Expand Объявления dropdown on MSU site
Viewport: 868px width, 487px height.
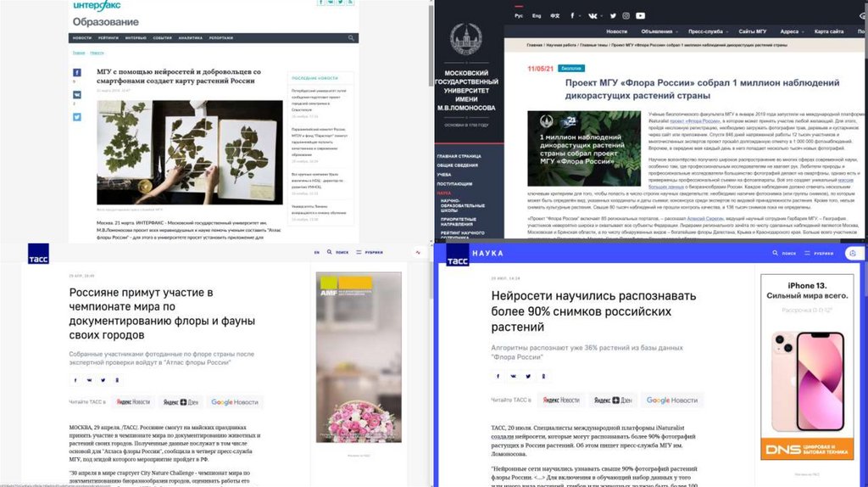659,31
